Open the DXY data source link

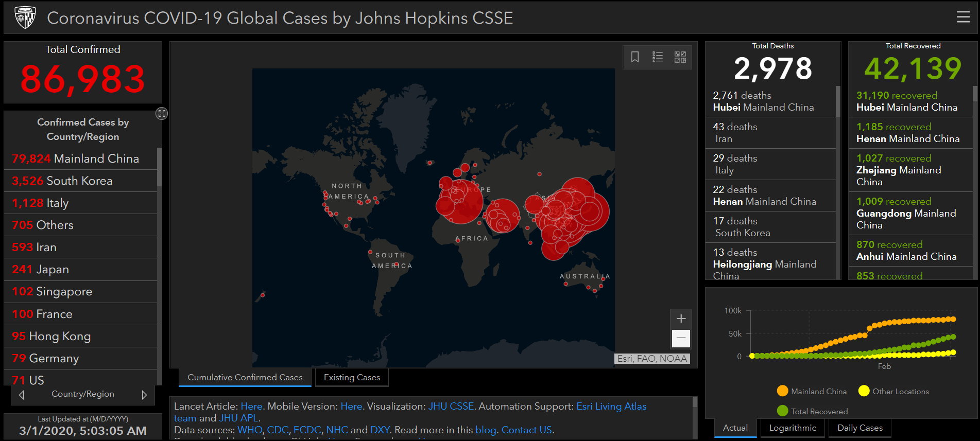pos(380,430)
